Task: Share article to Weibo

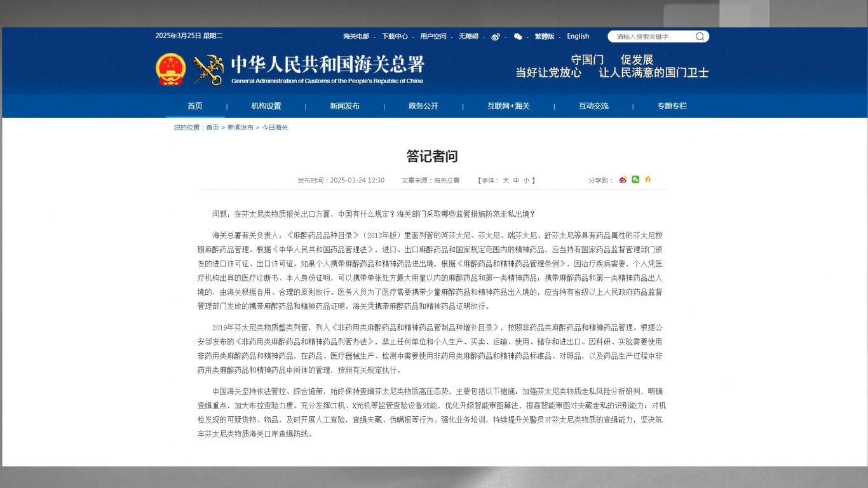Action: coord(623,180)
